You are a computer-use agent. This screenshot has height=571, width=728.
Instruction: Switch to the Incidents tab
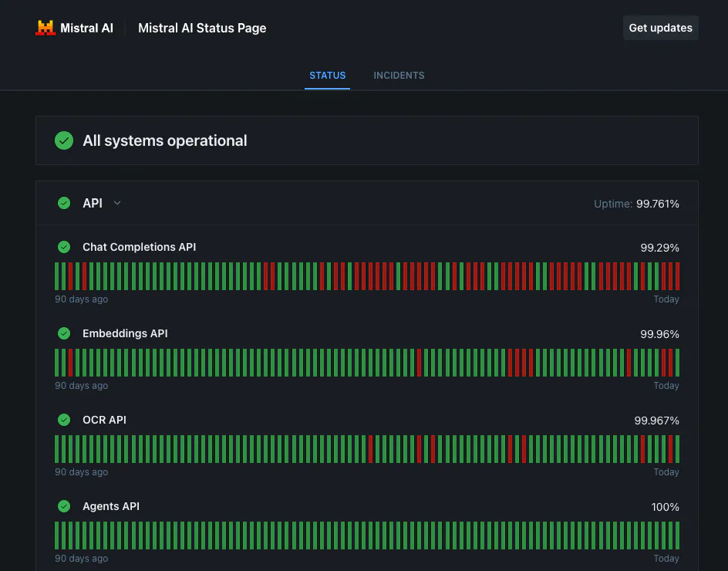pos(399,76)
